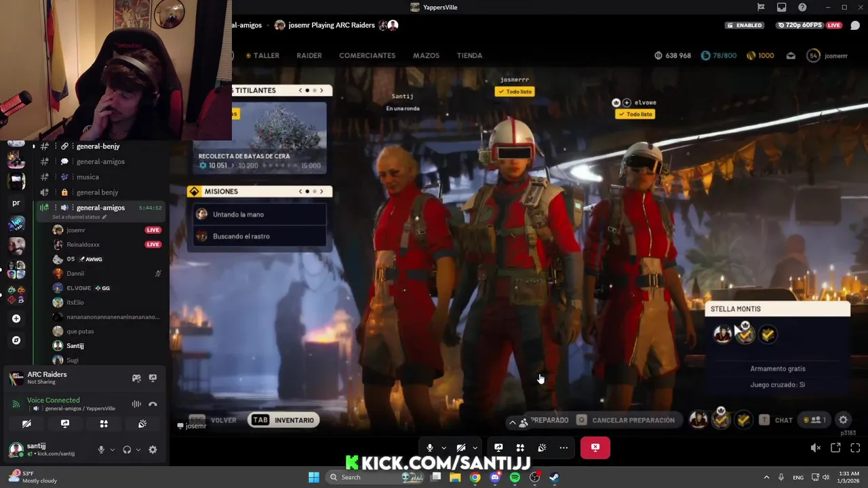Screen dimensions: 868x488
Task: Open more options ellipsis in stream overlay
Action: click(564, 447)
